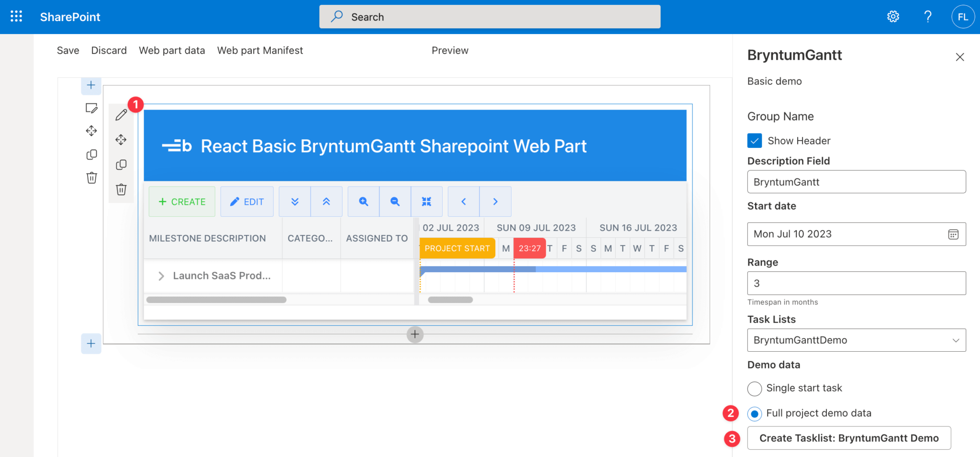Click the Milestone Description column header
This screenshot has width=980, height=457.
coord(213,238)
